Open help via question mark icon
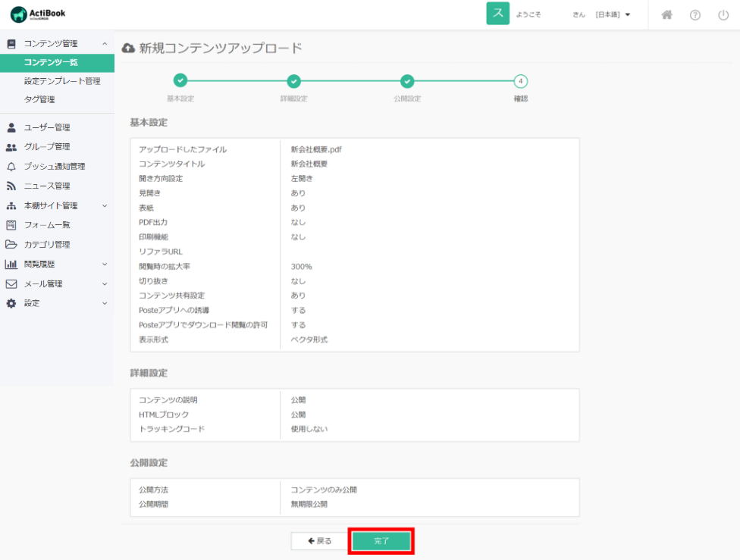 [695, 15]
